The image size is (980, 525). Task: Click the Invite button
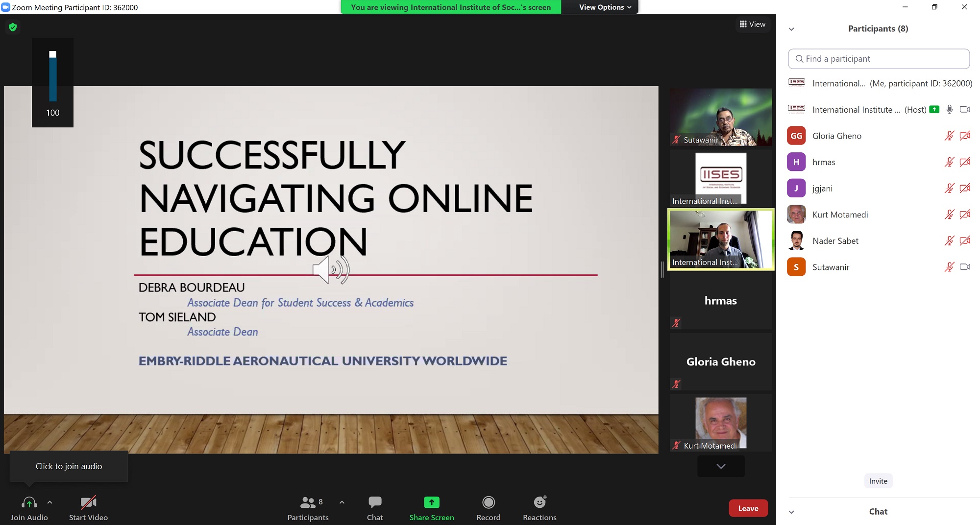coord(878,481)
